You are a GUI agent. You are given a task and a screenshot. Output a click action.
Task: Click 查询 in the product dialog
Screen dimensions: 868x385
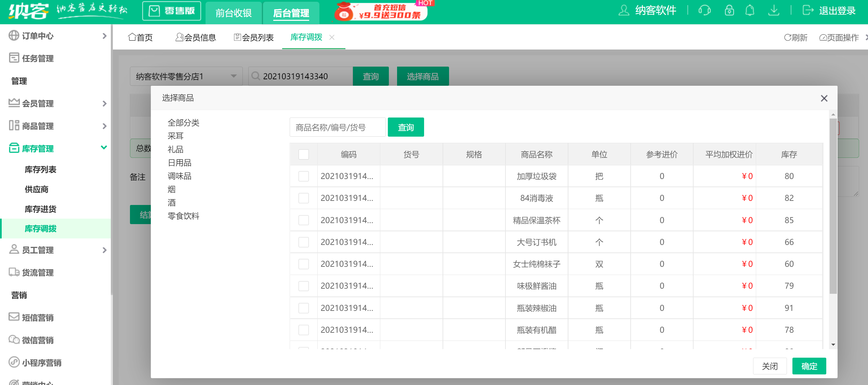tap(406, 127)
